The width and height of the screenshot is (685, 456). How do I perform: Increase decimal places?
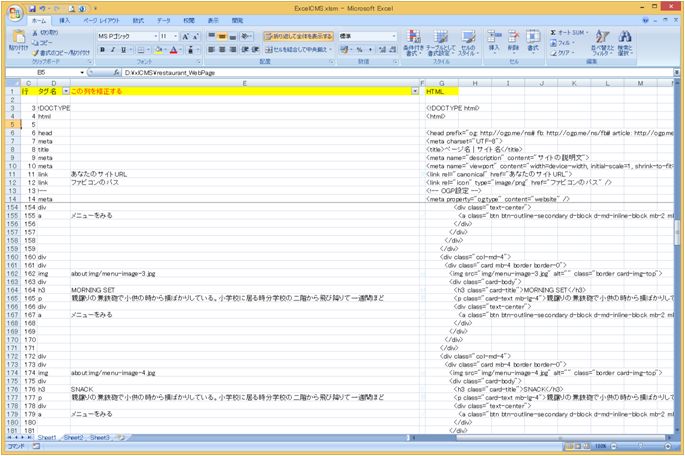[x=383, y=50]
